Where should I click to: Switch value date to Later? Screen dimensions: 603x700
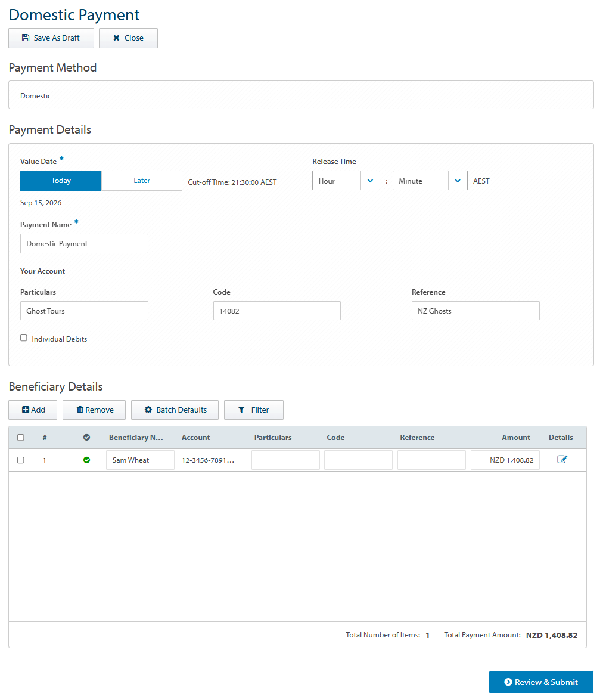[142, 181]
